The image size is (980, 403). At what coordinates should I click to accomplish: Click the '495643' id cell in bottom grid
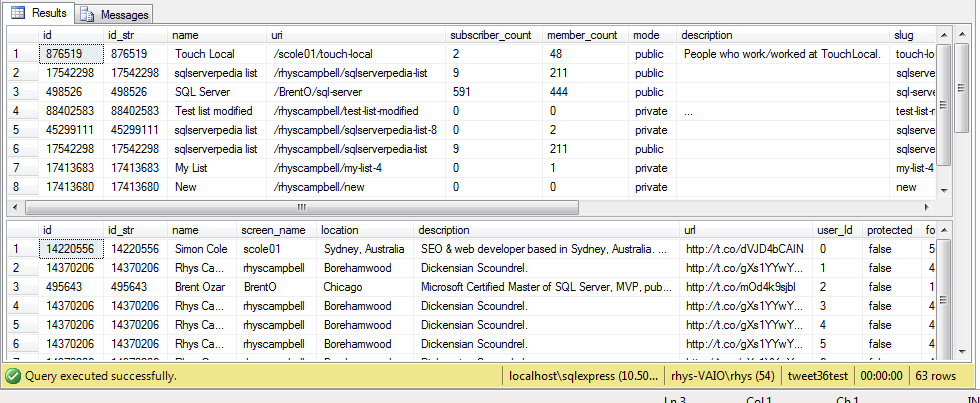pos(71,287)
